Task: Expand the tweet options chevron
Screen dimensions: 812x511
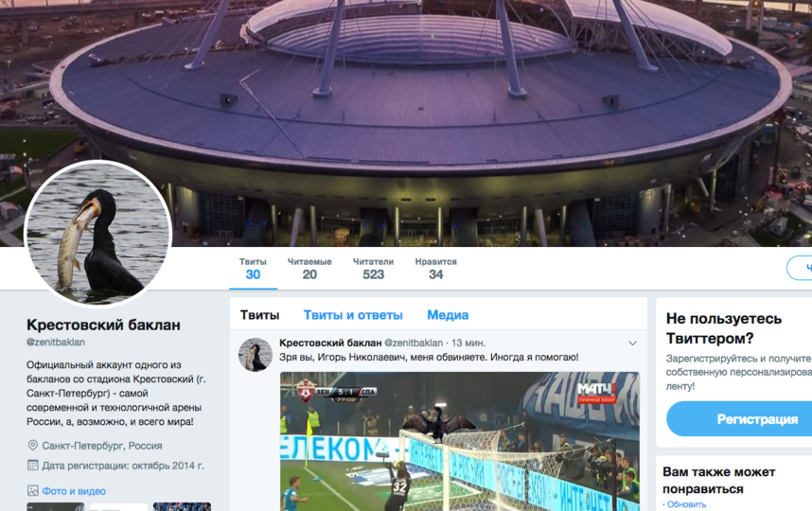Action: [632, 344]
